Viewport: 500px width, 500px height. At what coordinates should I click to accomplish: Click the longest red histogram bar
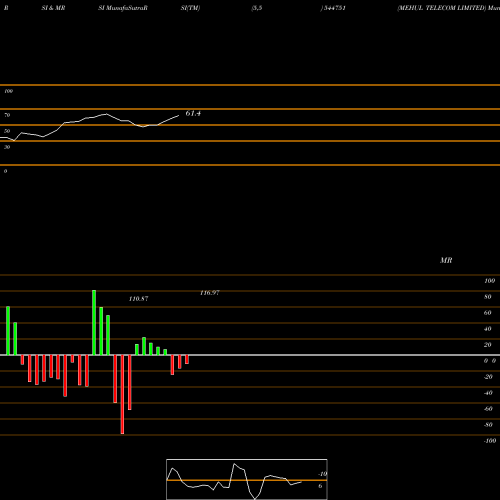pos(122,394)
